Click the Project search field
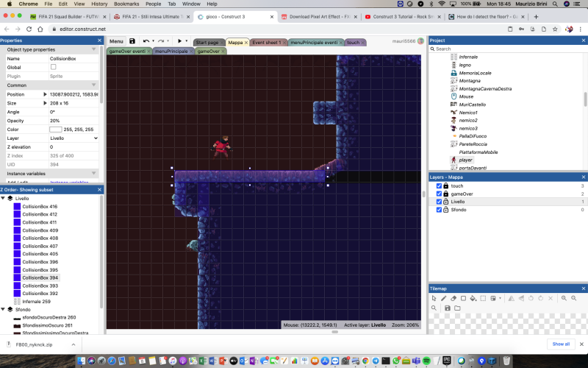 click(x=508, y=49)
